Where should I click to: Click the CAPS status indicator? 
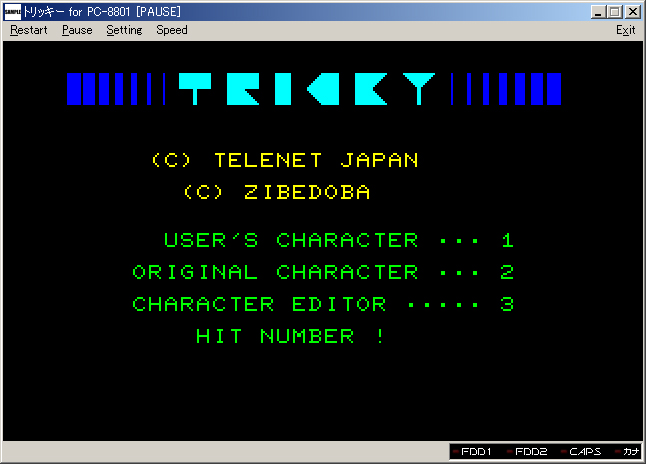click(x=581, y=452)
